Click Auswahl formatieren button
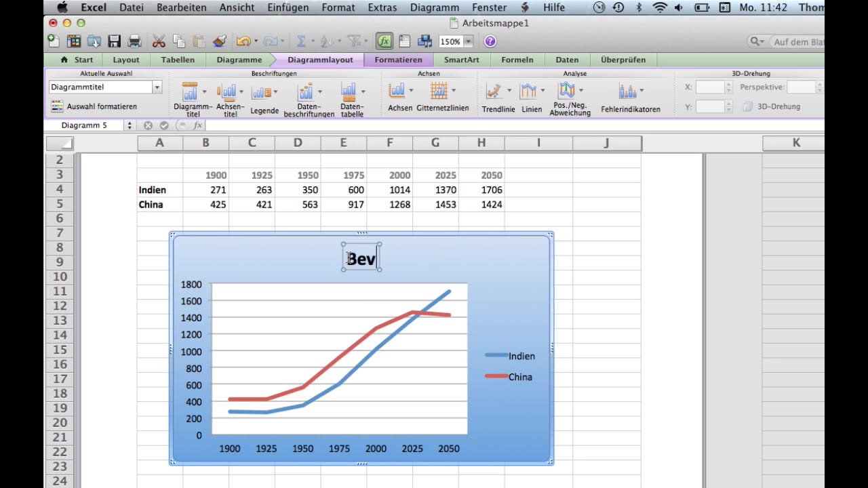 [94, 106]
